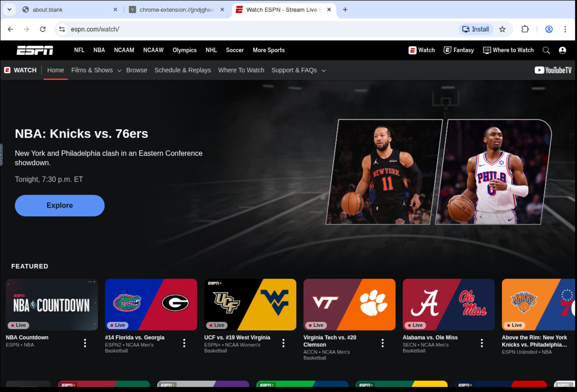Open More Sports menu
Screen dimensions: 577x392
[x=268, y=50]
